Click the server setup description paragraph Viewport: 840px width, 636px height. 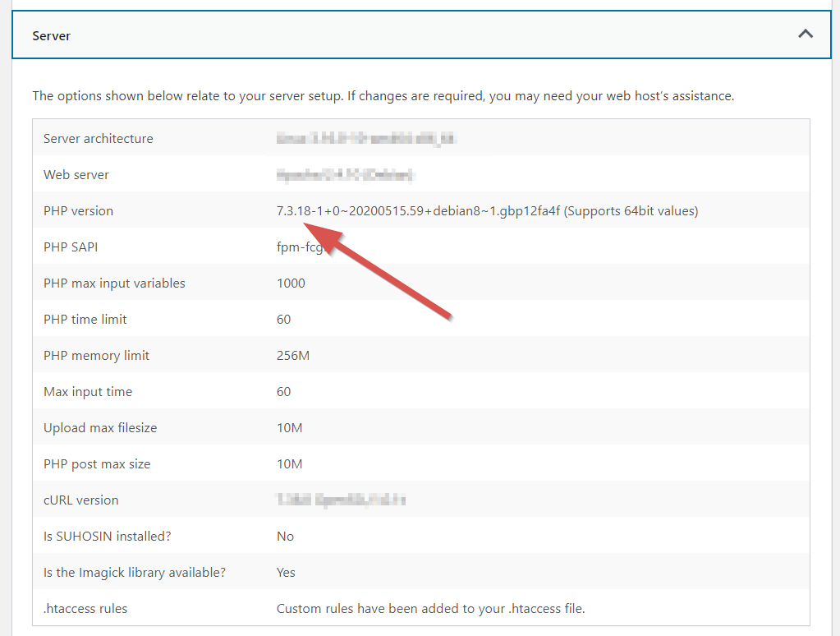[x=383, y=95]
